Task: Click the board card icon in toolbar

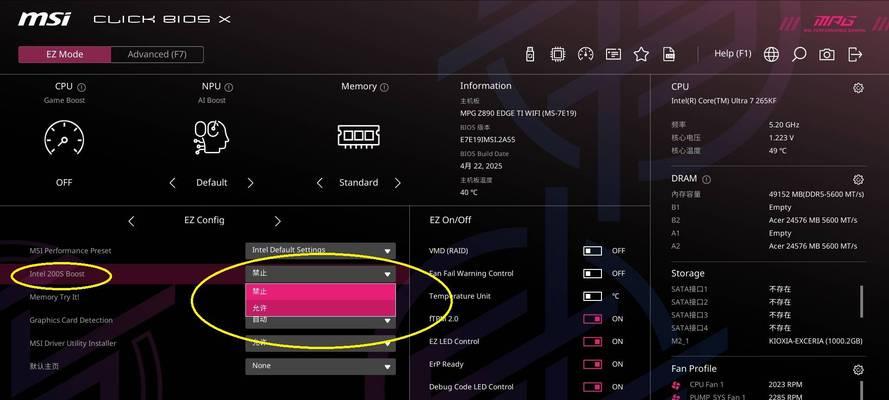Action: 613,54
